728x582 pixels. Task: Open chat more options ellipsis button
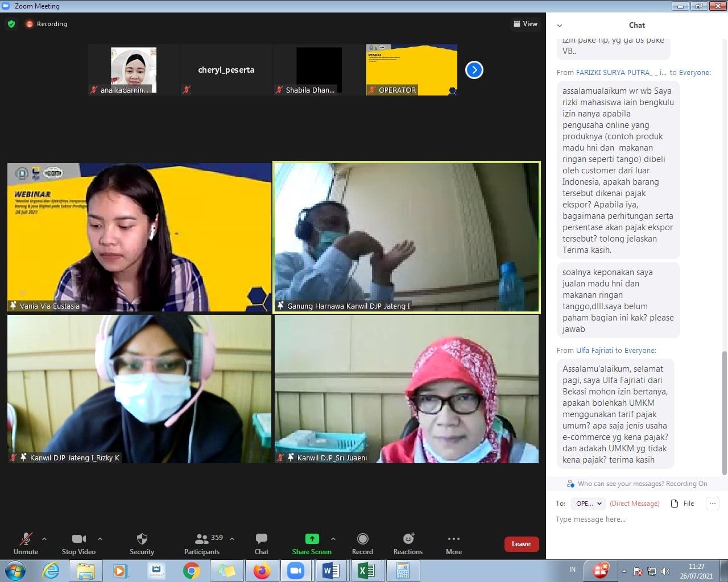click(712, 504)
